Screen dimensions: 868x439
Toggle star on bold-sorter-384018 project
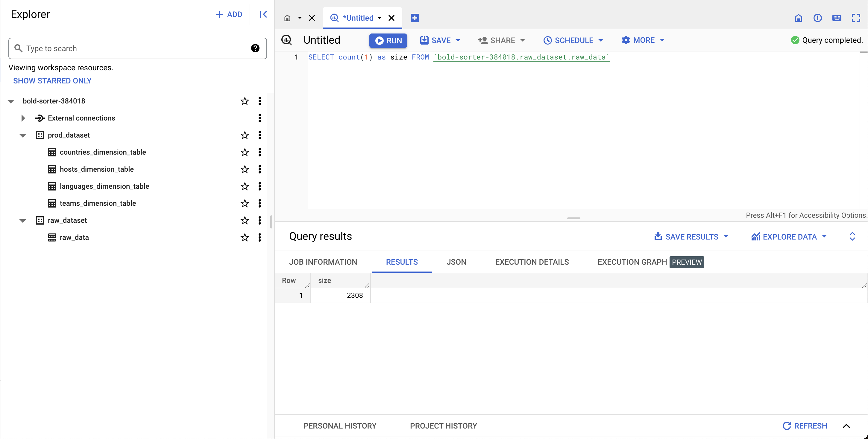(244, 101)
